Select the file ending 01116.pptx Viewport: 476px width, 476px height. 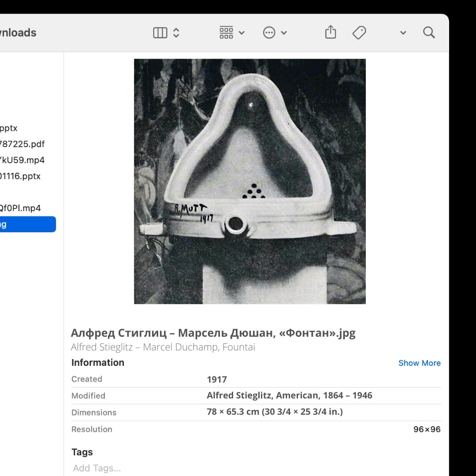tap(20, 176)
